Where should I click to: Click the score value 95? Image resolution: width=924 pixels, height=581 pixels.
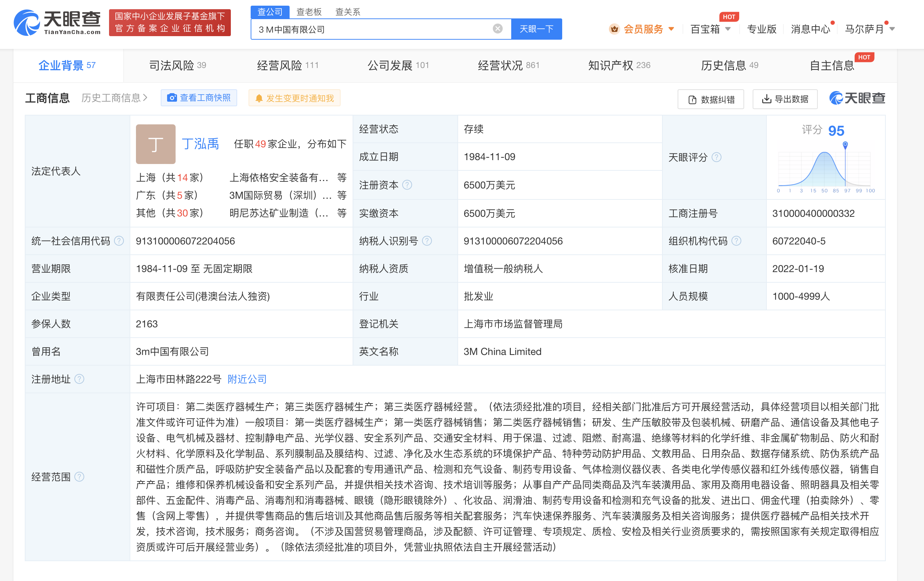click(x=836, y=131)
